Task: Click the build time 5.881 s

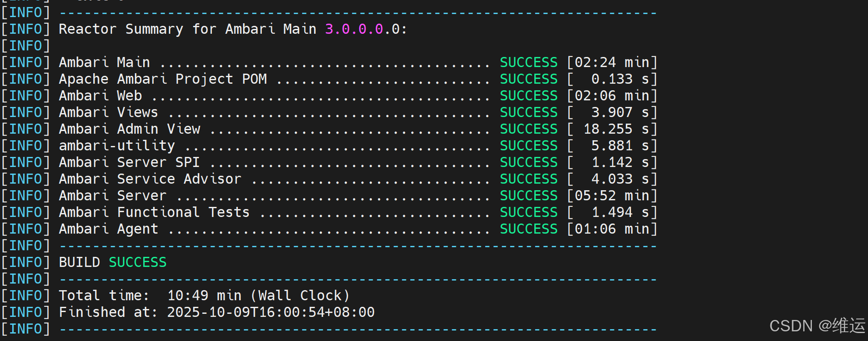Action: pyautogui.click(x=620, y=146)
